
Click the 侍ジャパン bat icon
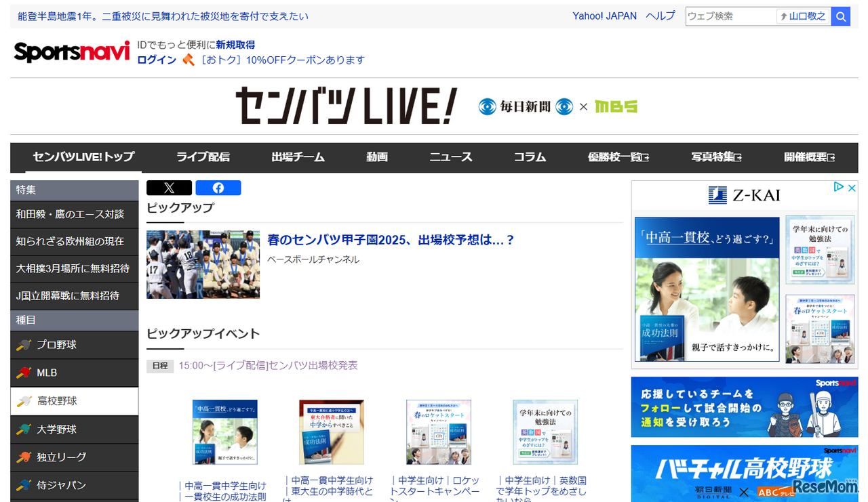(x=24, y=485)
